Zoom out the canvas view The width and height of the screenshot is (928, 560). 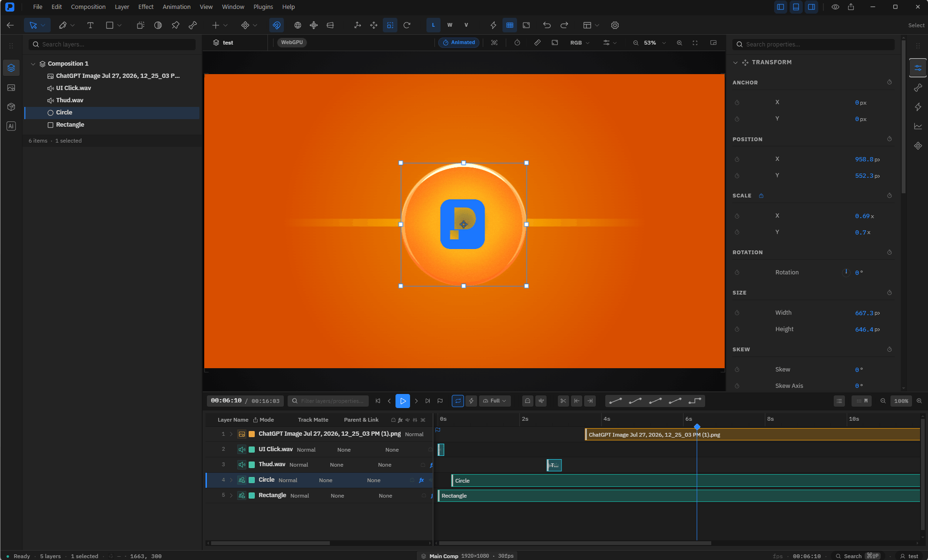click(x=636, y=43)
